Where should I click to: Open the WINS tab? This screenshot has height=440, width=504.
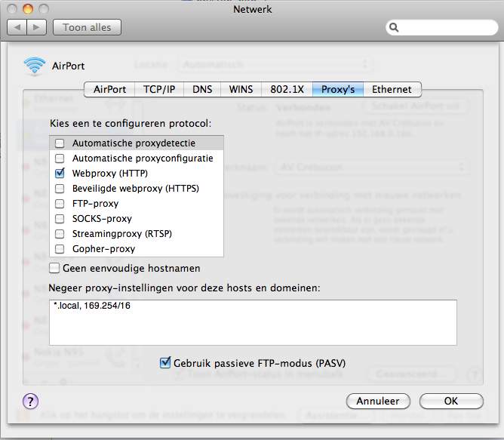[x=241, y=89]
